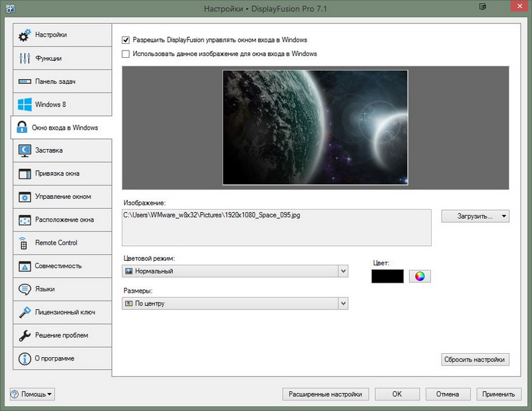Open the Привязка окна tab
The height and width of the screenshot is (411, 532).
pos(63,174)
